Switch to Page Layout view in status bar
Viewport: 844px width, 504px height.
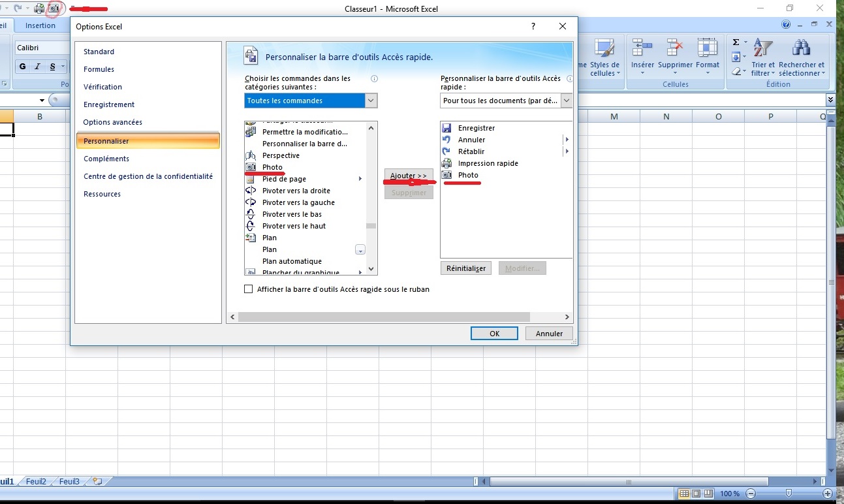pyautogui.click(x=696, y=494)
